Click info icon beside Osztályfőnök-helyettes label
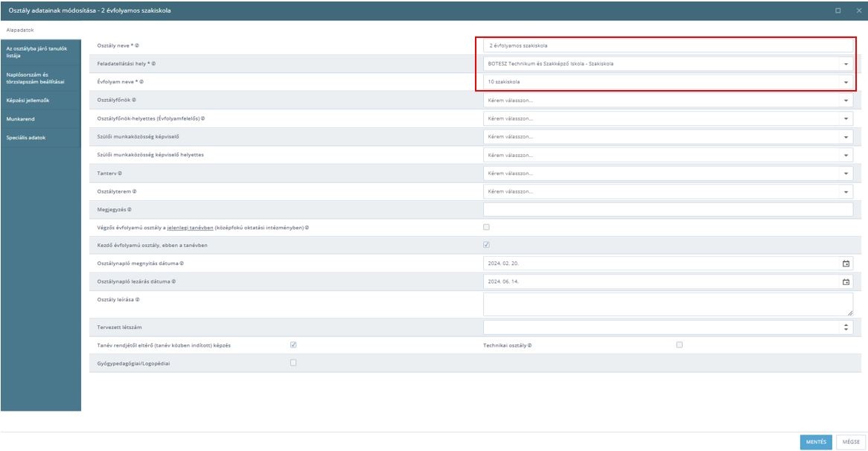Screen dimensions: 868x451 pyautogui.click(x=202, y=118)
